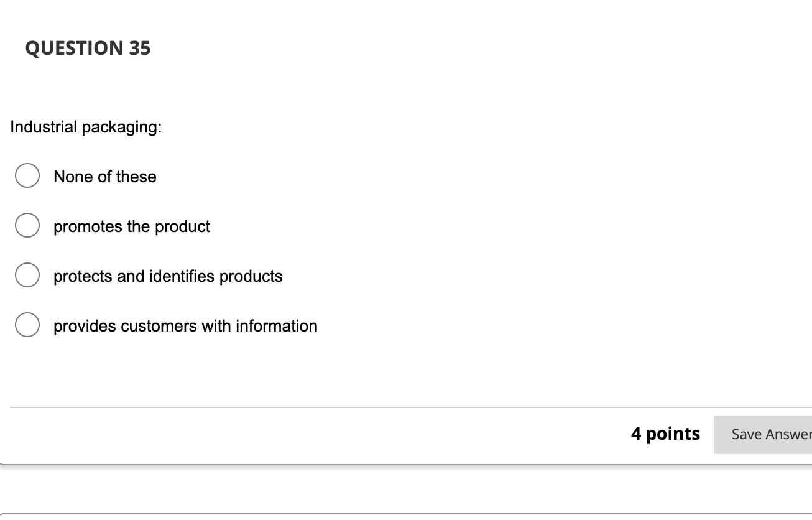Click the "4 points" label
Screen dimensions: 812x520
click(665, 434)
